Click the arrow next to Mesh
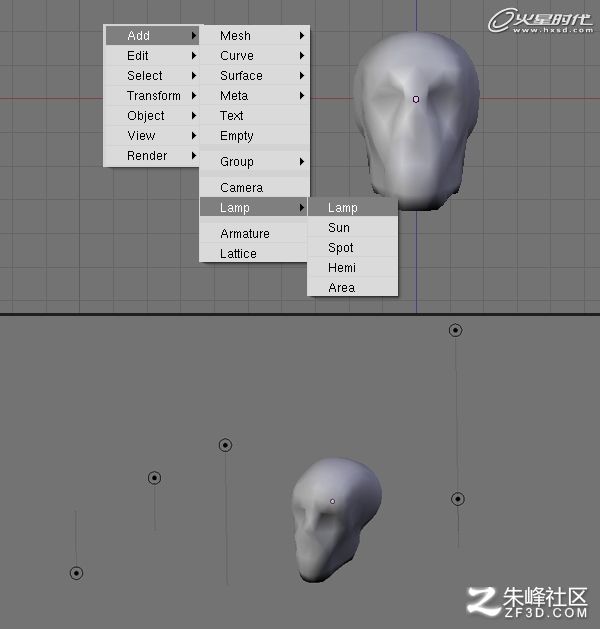 [x=302, y=36]
